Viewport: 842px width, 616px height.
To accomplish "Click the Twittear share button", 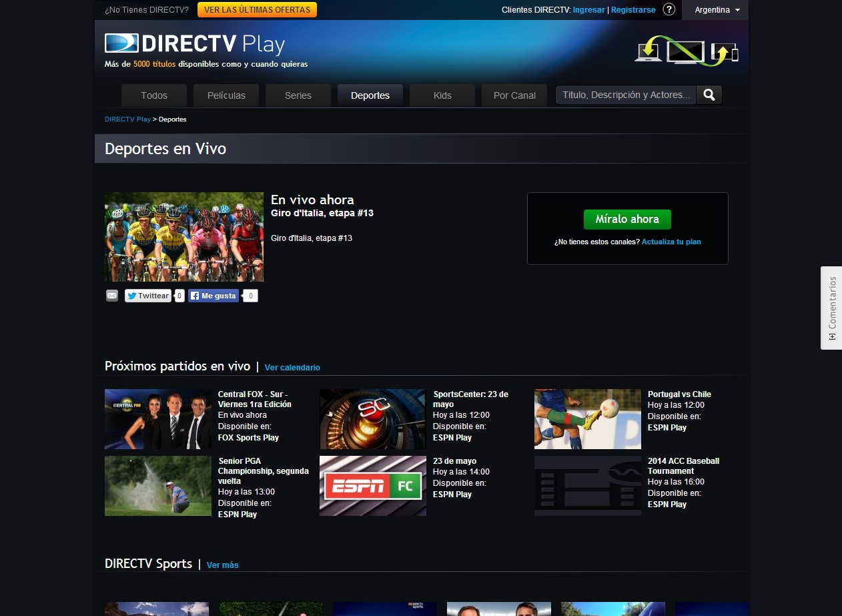I will coord(148,296).
